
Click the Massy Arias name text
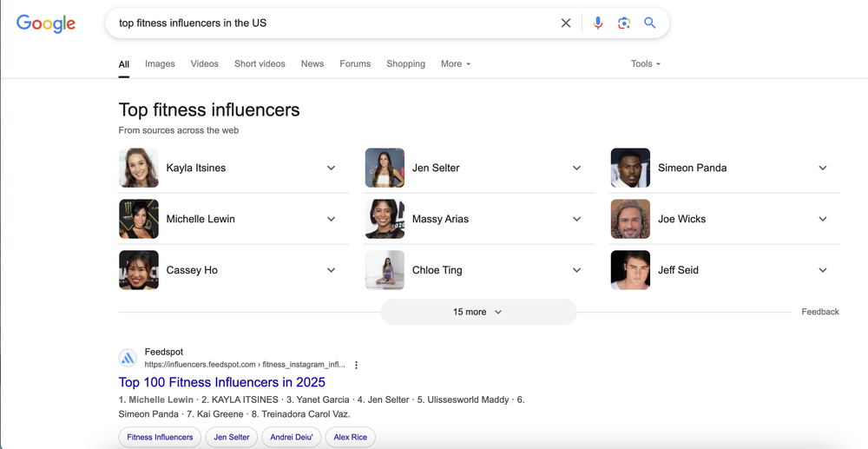click(x=440, y=219)
